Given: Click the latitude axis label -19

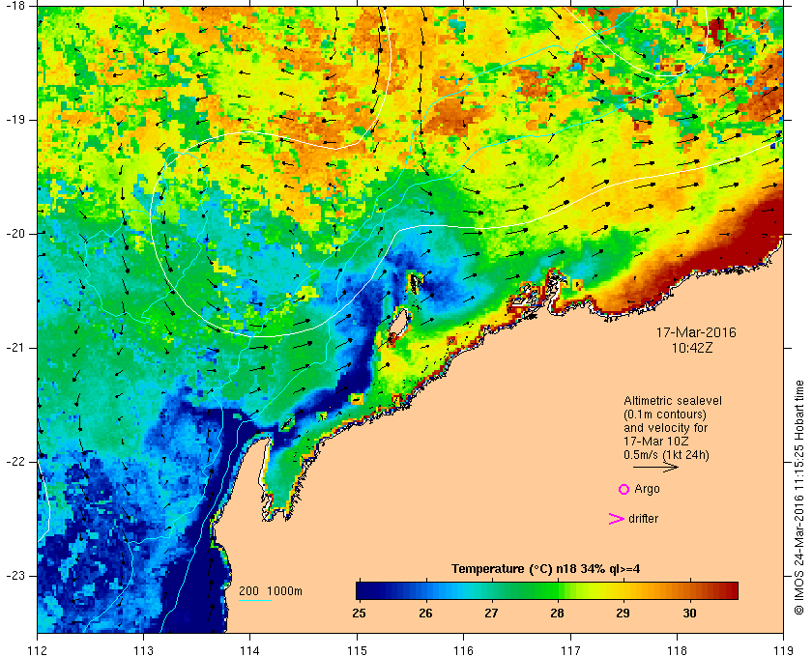Looking at the screenshot, I should click(x=14, y=120).
